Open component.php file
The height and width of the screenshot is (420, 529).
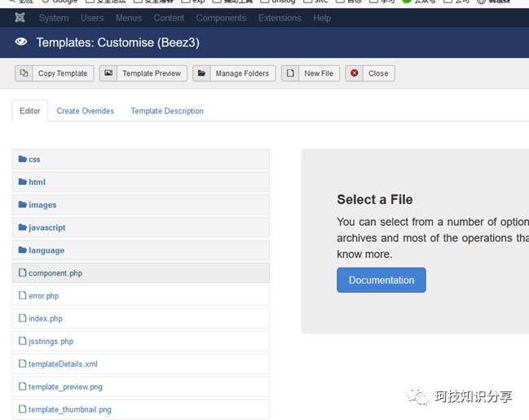tap(55, 273)
